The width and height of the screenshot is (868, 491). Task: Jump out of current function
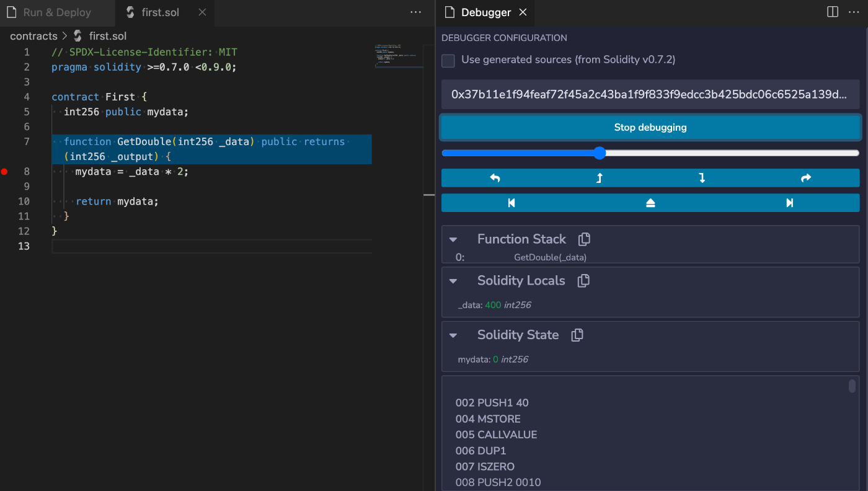650,203
